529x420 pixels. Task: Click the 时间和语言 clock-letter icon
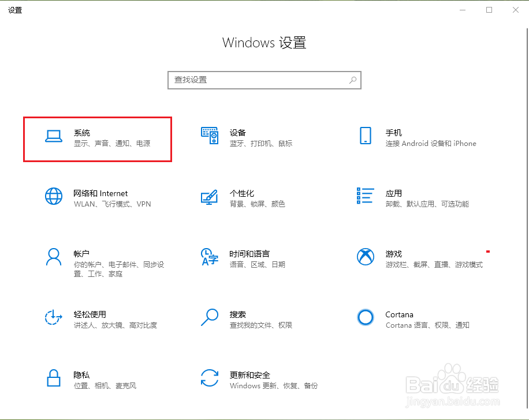click(210, 257)
